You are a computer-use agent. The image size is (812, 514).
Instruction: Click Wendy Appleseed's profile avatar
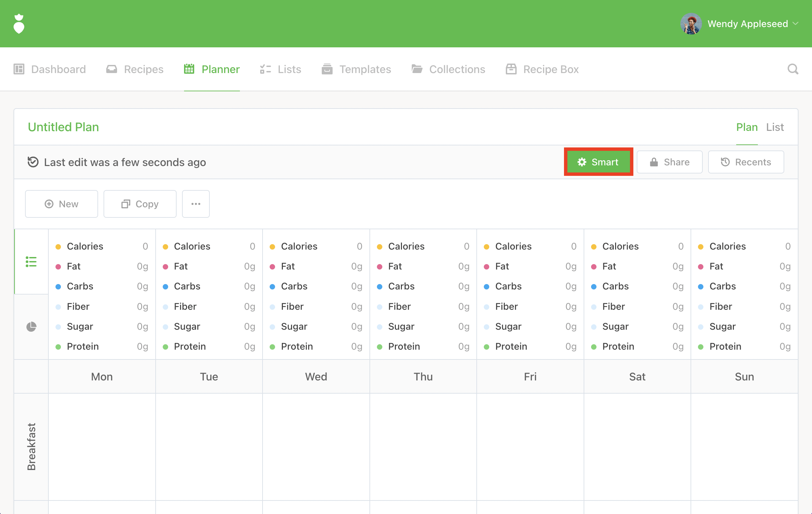(x=691, y=24)
